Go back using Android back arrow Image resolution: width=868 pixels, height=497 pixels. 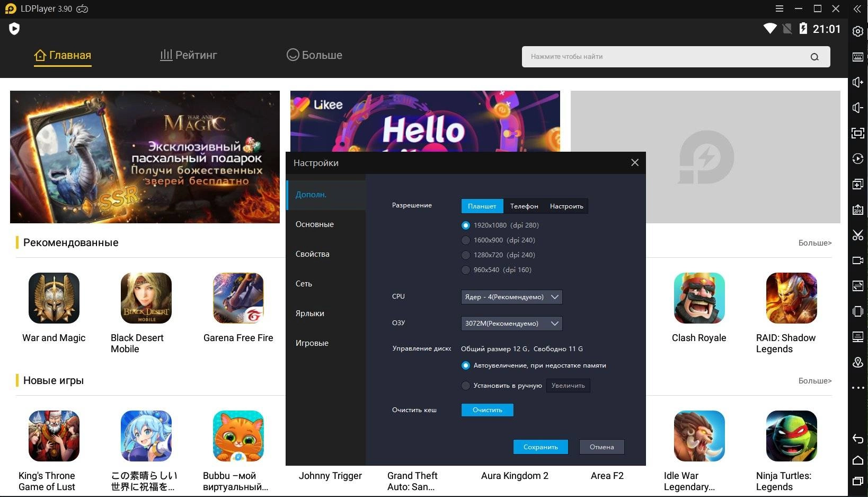tap(857, 438)
